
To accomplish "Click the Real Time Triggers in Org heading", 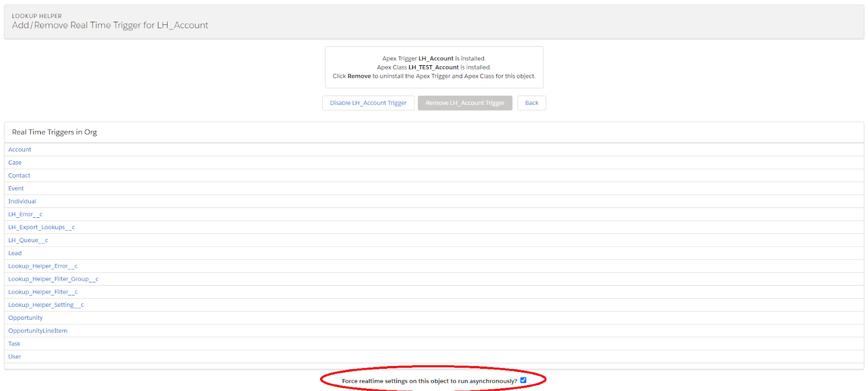I will 54,133.
